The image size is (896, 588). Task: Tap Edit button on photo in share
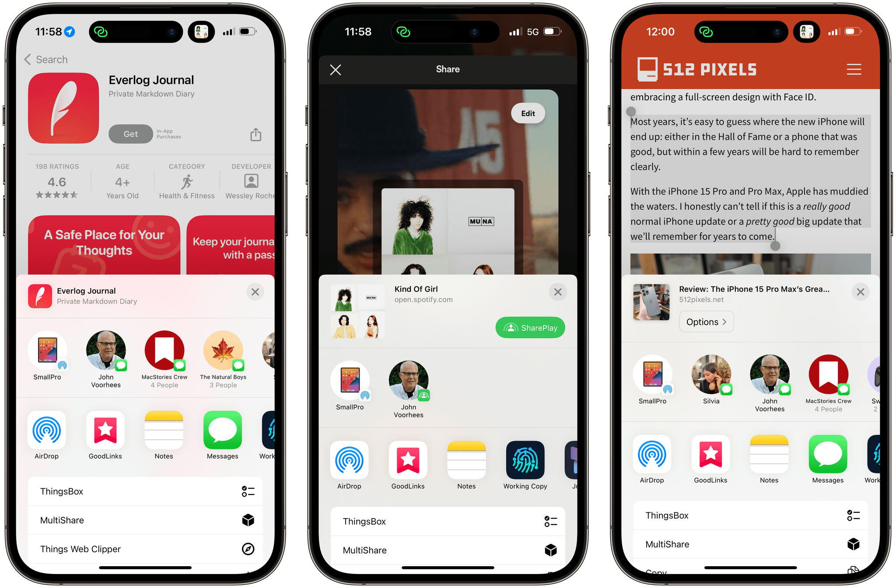click(529, 113)
